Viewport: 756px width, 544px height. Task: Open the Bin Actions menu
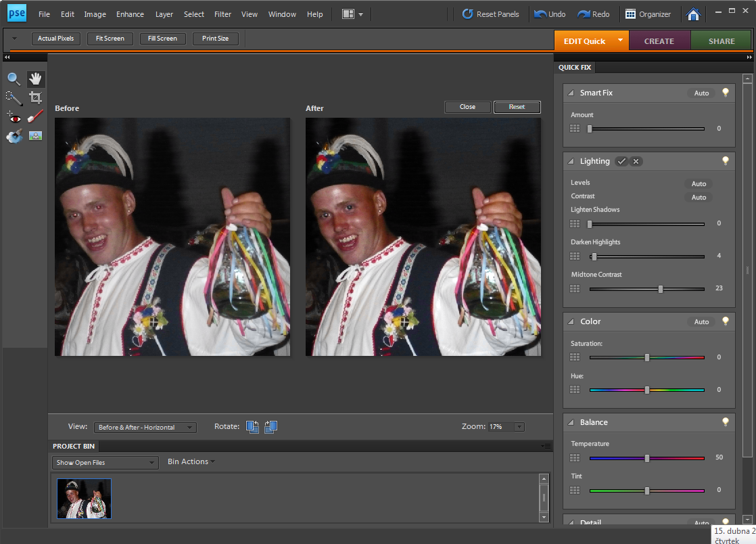[x=191, y=461]
